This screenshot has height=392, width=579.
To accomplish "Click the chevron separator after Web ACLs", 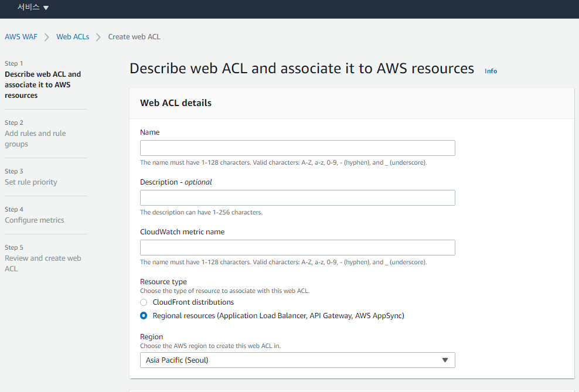I will [x=98, y=38].
